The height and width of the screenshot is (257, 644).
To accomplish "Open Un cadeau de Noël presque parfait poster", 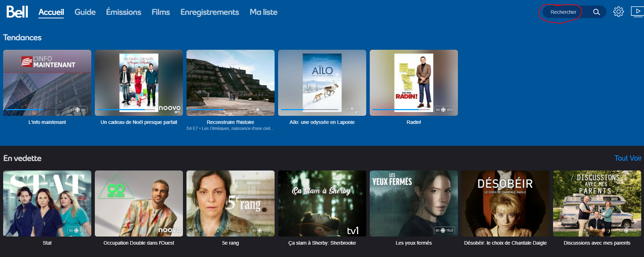I will click(139, 83).
